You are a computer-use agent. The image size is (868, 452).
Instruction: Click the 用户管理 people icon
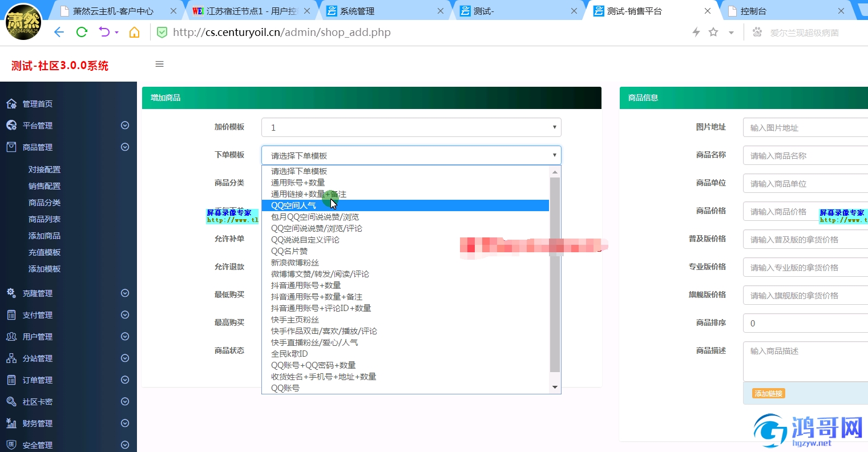[x=11, y=337]
